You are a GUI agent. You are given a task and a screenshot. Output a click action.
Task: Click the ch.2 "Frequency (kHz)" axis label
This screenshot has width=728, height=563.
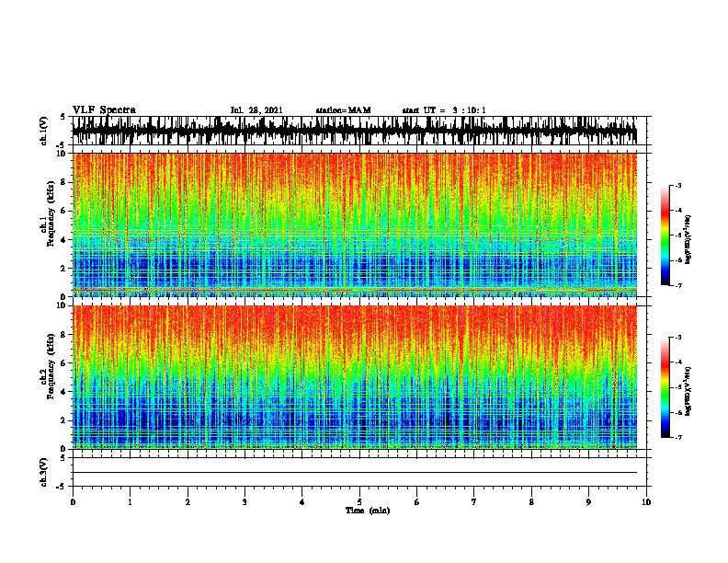(x=51, y=366)
